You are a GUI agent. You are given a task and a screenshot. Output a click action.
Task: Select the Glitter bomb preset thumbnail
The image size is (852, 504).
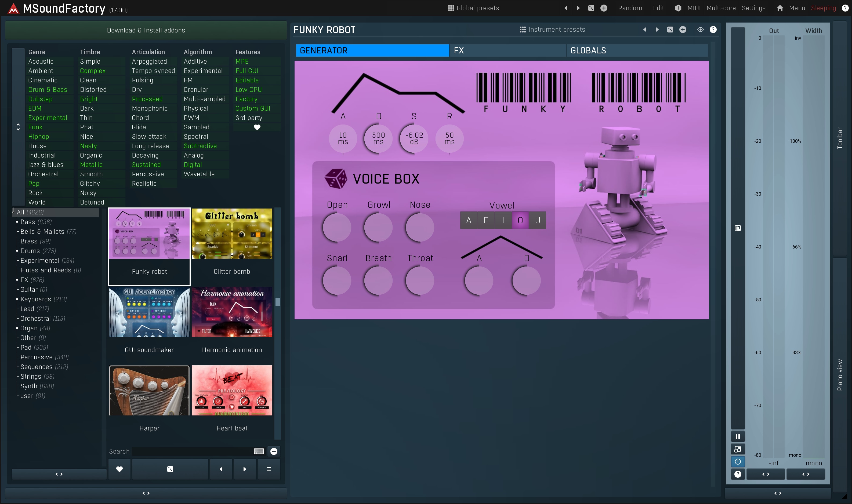click(232, 234)
